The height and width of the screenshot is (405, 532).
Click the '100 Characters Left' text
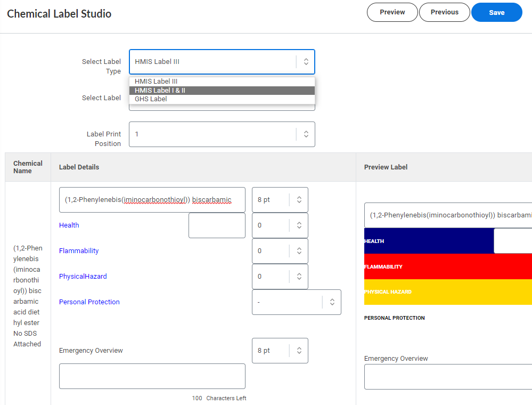pos(219,398)
